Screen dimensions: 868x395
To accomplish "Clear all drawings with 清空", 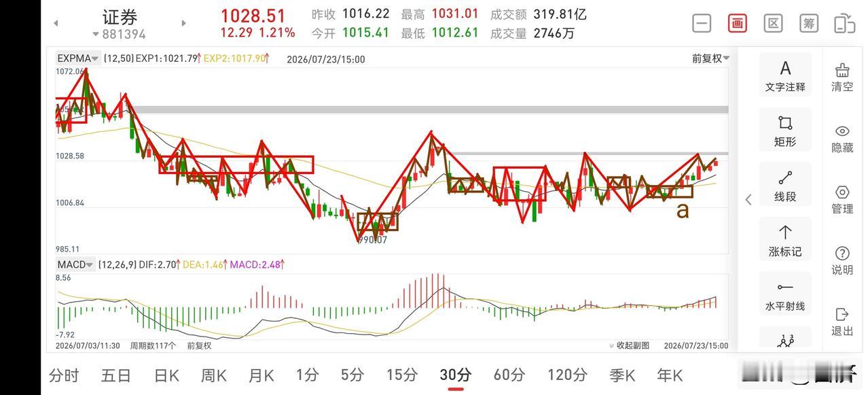I will click(x=842, y=77).
